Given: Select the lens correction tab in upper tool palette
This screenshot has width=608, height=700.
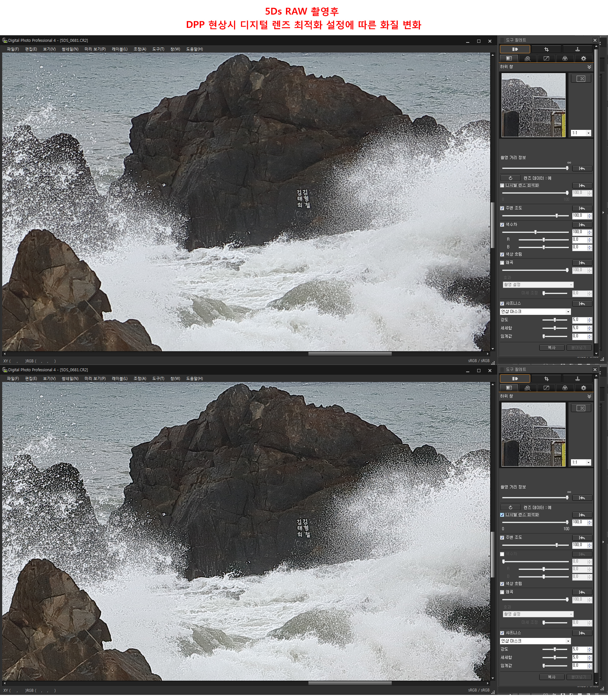Looking at the screenshot, I should click(x=514, y=49).
